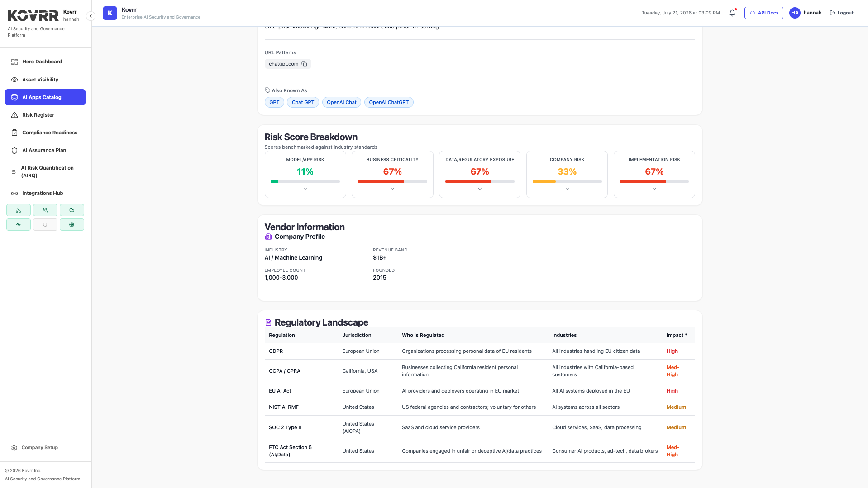Image resolution: width=868 pixels, height=488 pixels.
Task: Go to Hero Dashboard
Action: coord(45,62)
